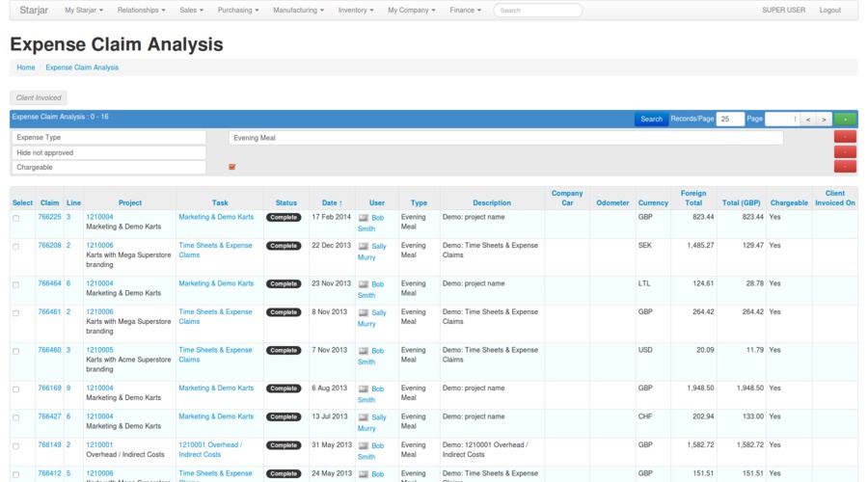Click the Records/Page input field
868x482 pixels.
[730, 119]
